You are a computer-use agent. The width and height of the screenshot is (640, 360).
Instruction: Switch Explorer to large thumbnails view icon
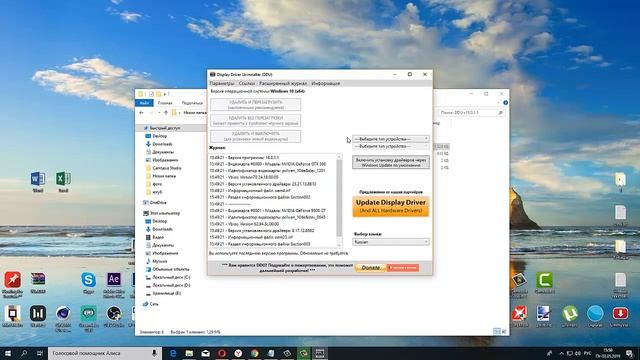coord(504,331)
